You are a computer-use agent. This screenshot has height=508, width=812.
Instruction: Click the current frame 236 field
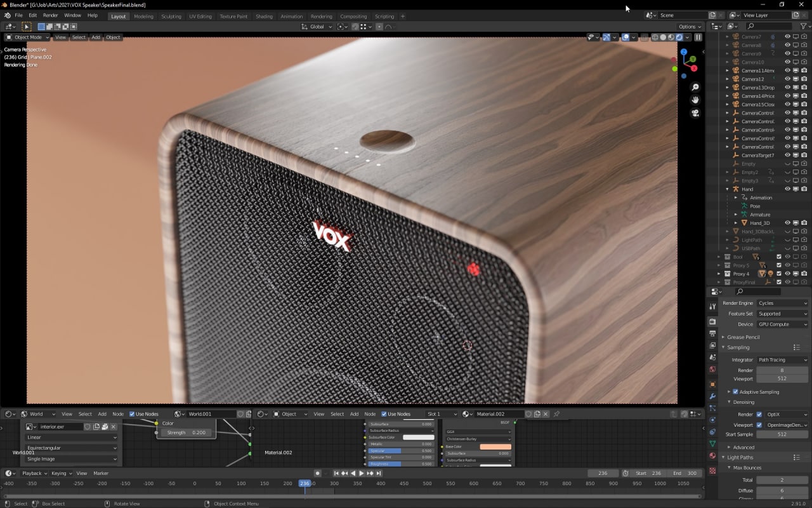tap(603, 473)
